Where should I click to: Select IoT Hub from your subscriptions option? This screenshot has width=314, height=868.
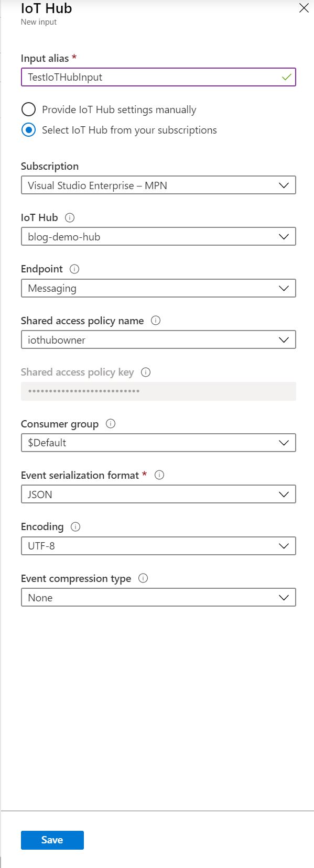coord(29,130)
